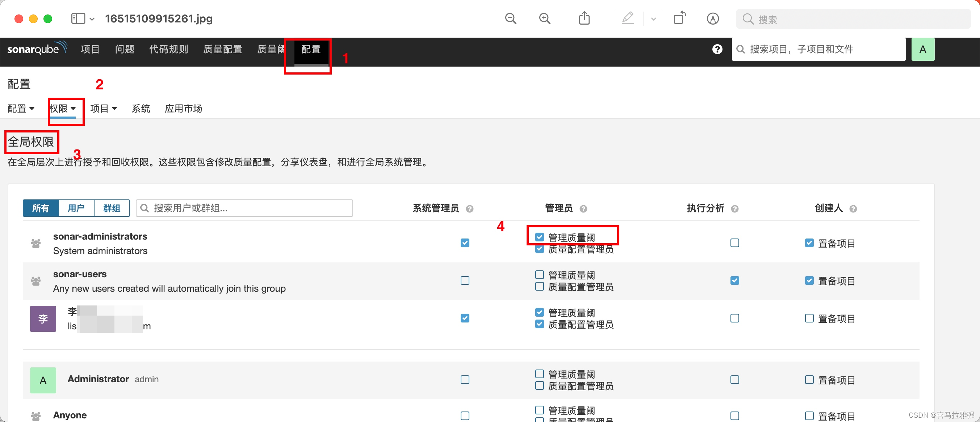Open the 系统 configuration link
Image resolution: width=980 pixels, height=422 pixels.
tap(141, 109)
